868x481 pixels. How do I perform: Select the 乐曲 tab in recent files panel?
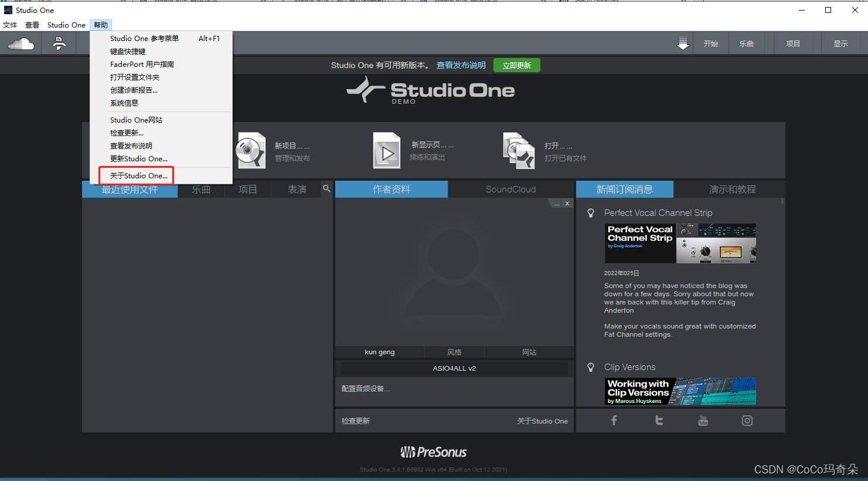[201, 189]
